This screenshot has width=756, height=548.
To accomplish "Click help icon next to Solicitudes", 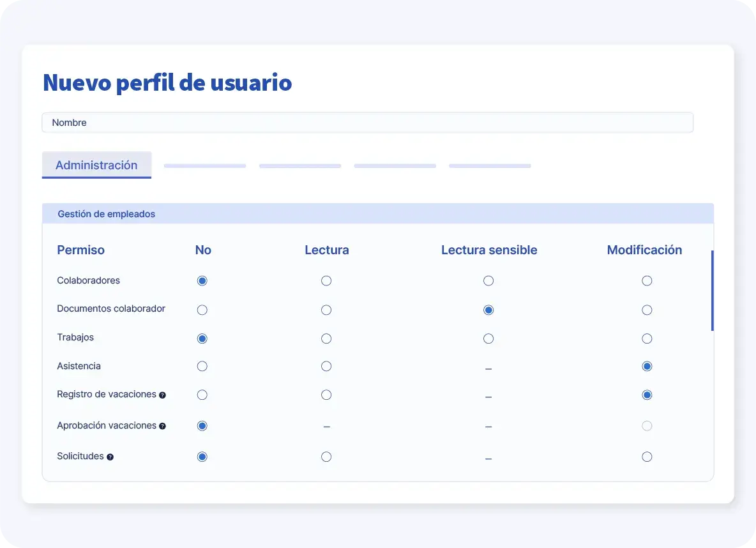I will pos(110,457).
